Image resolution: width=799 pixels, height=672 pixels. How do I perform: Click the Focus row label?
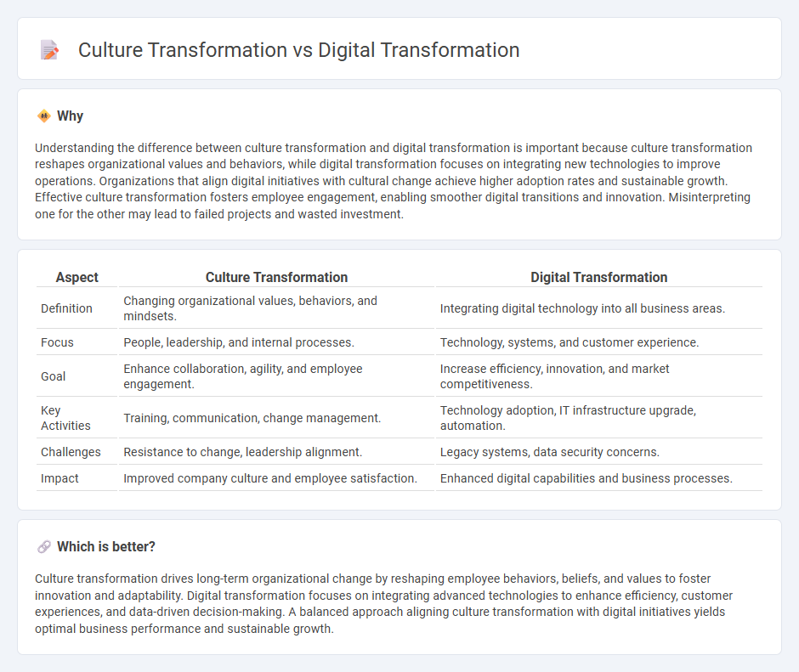click(57, 342)
